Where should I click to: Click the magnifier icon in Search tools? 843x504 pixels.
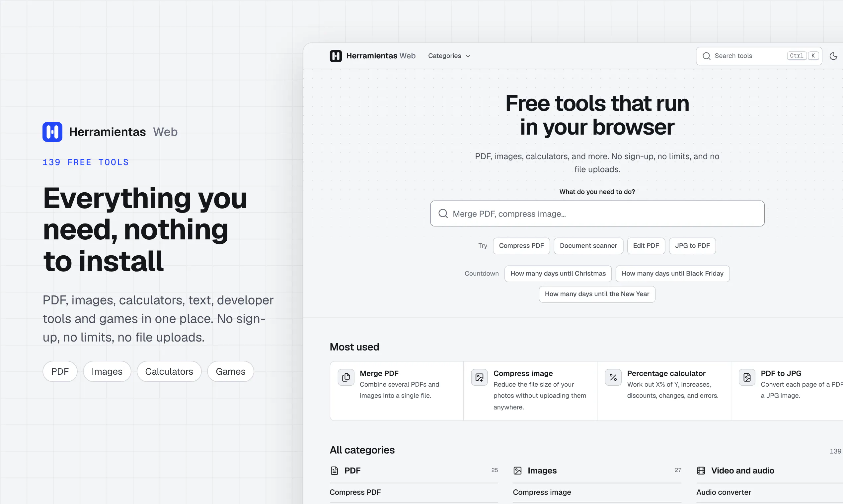pyautogui.click(x=706, y=56)
